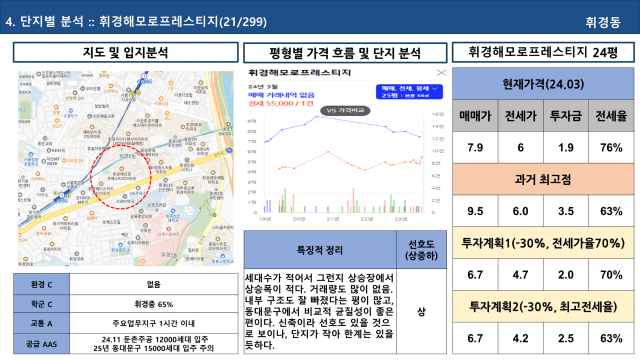
Task: Click the blue 매매 price line peak
Action: tap(316, 117)
